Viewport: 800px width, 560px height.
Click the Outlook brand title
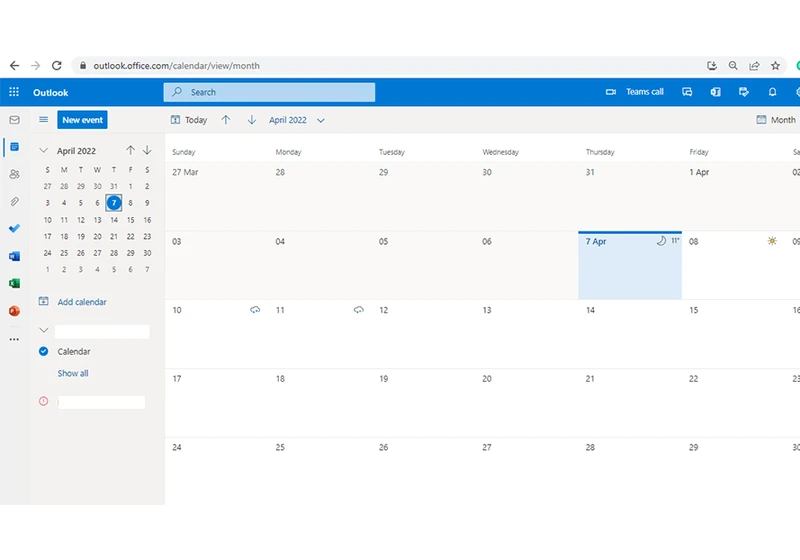[x=51, y=92]
